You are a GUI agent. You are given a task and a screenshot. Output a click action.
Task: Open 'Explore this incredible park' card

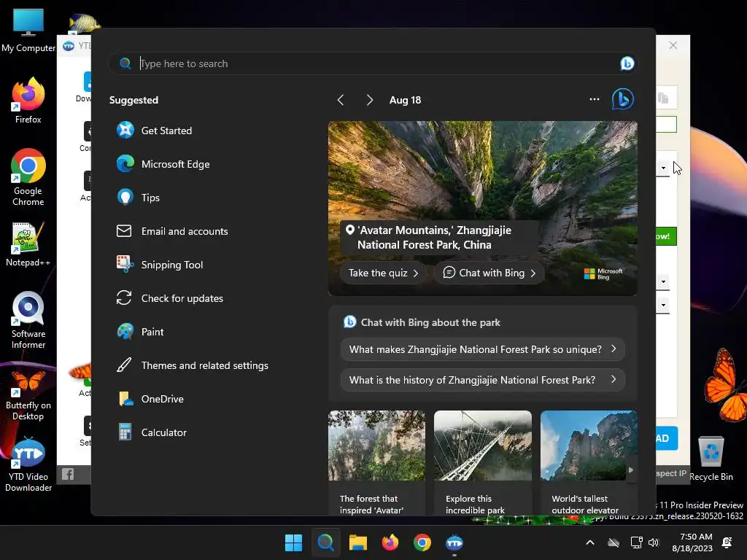point(483,463)
